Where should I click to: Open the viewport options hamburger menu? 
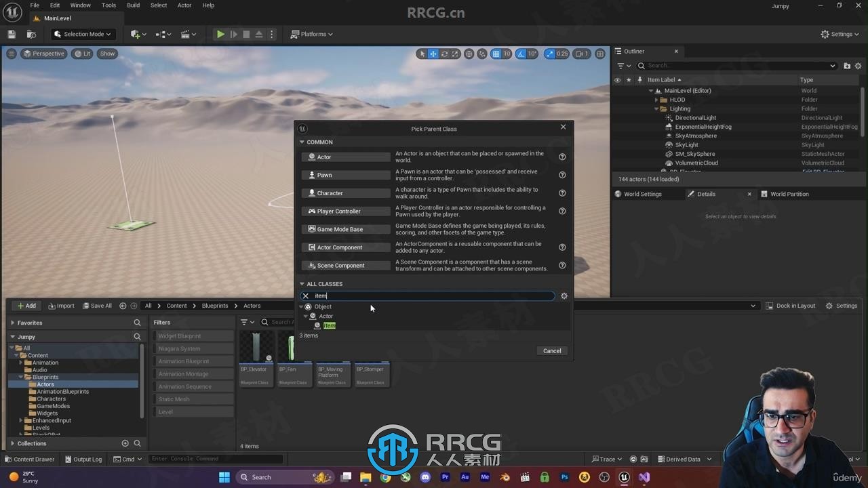tap(11, 54)
